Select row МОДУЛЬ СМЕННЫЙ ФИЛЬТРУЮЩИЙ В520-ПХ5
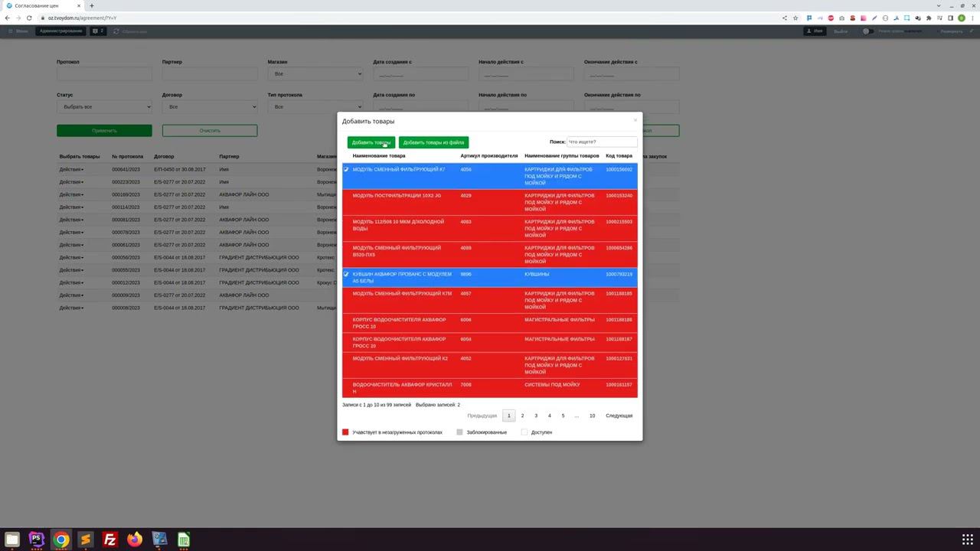This screenshot has height=551, width=980. (490, 254)
